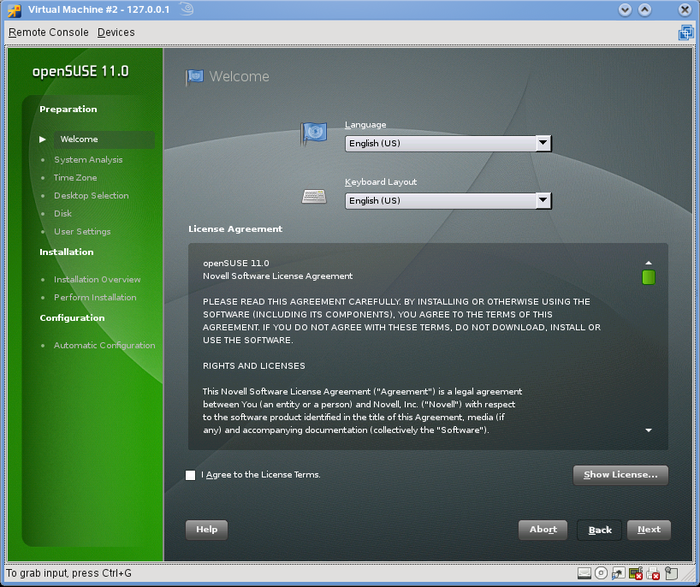Click the title bar shade-up arrow button
Image resolution: width=700 pixels, height=587 pixels.
(x=645, y=10)
